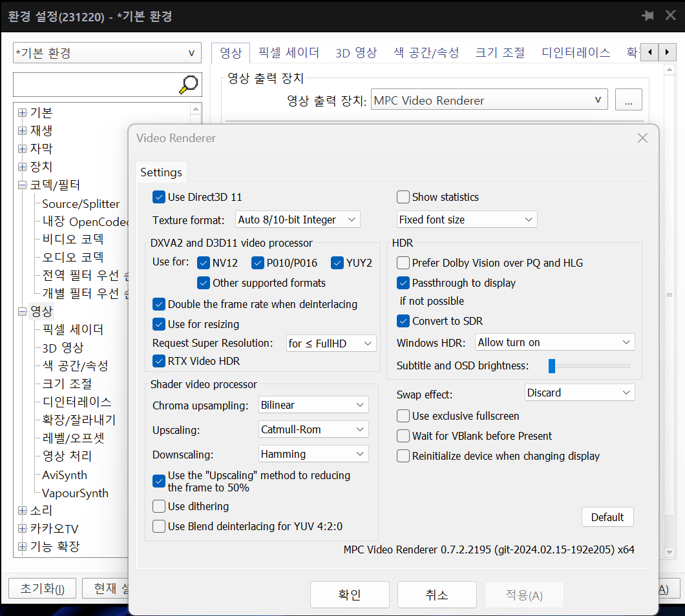This screenshot has width=685, height=616.
Task: Open renderer properties via ellipsis button
Action: 628,100
